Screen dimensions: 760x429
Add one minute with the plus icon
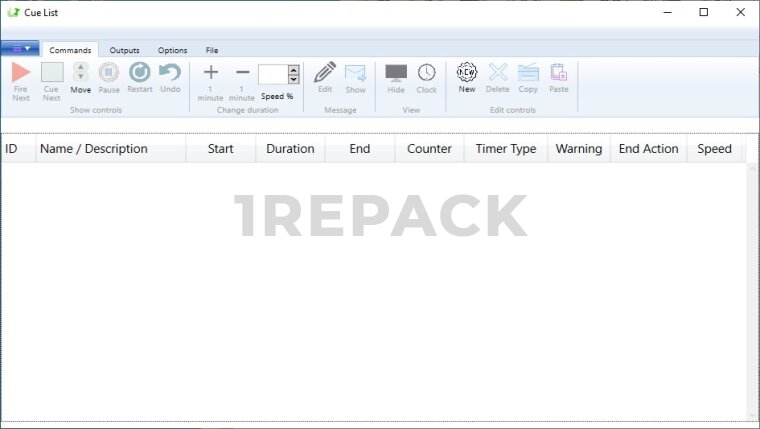210,73
